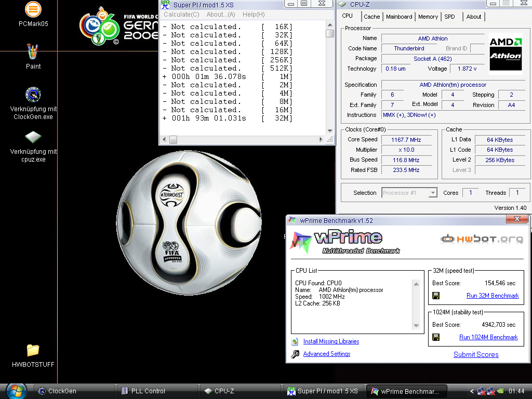Click the CPU-Z title bar icon
The image size is (532, 399).
(342, 4)
